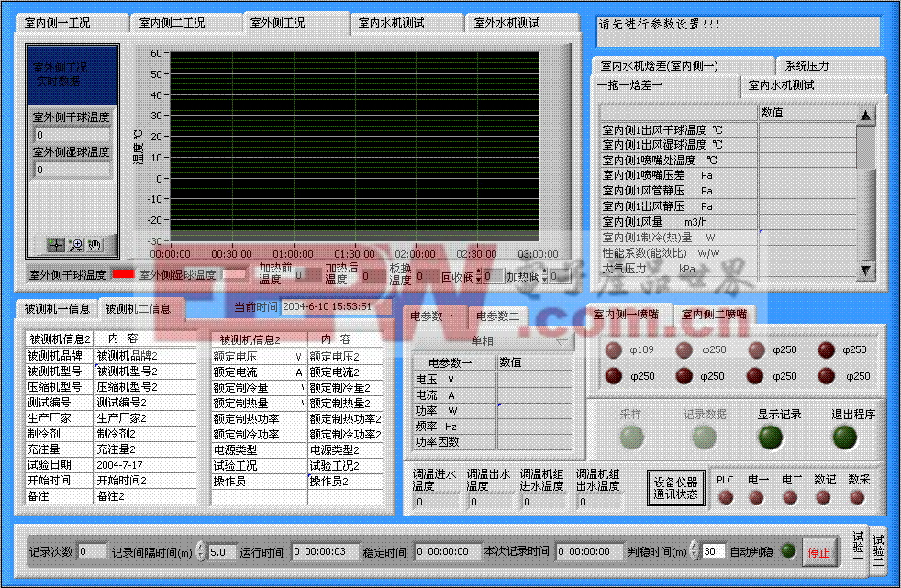Click the 调温出水温度 value field
901x588 pixels.
[489, 501]
